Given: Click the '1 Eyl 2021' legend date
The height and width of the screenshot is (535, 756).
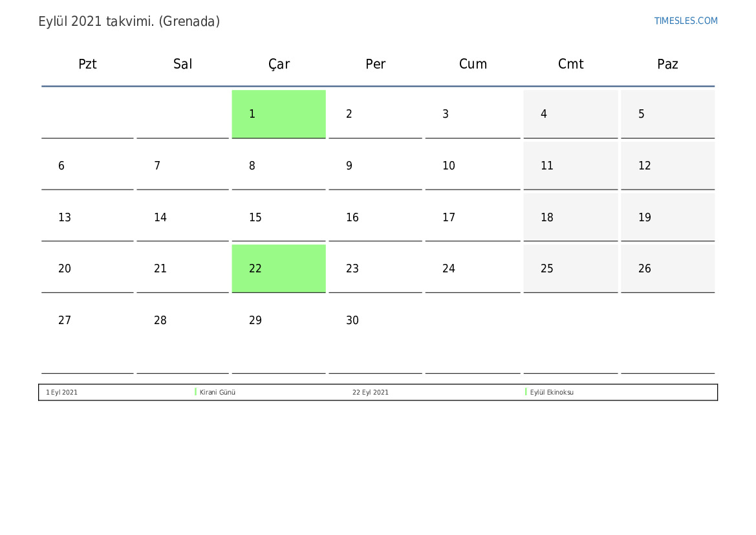Looking at the screenshot, I should (61, 392).
